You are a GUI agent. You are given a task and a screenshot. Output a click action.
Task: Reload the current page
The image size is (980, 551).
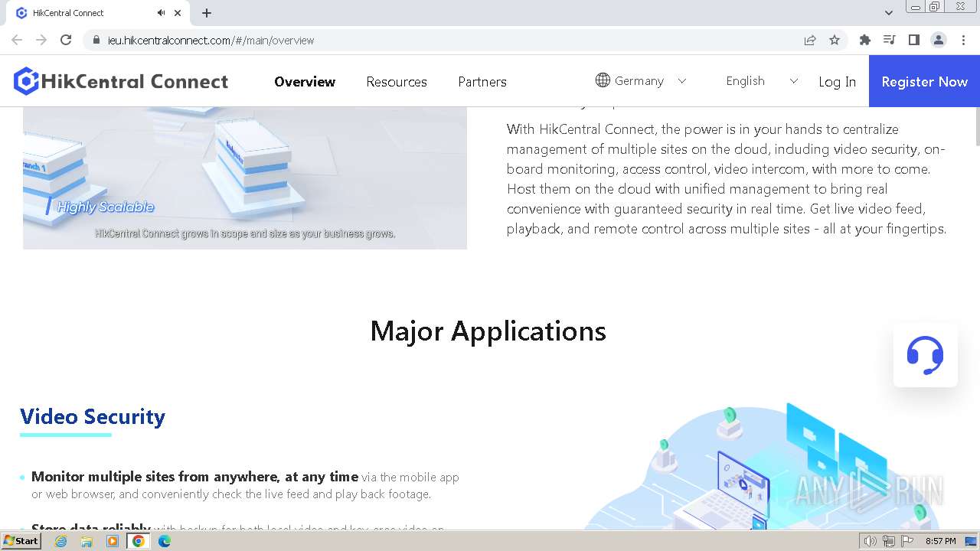[x=66, y=40]
